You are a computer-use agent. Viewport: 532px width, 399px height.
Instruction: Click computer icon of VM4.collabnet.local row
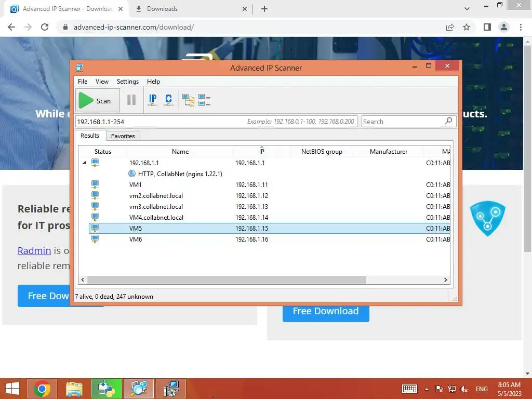click(95, 217)
